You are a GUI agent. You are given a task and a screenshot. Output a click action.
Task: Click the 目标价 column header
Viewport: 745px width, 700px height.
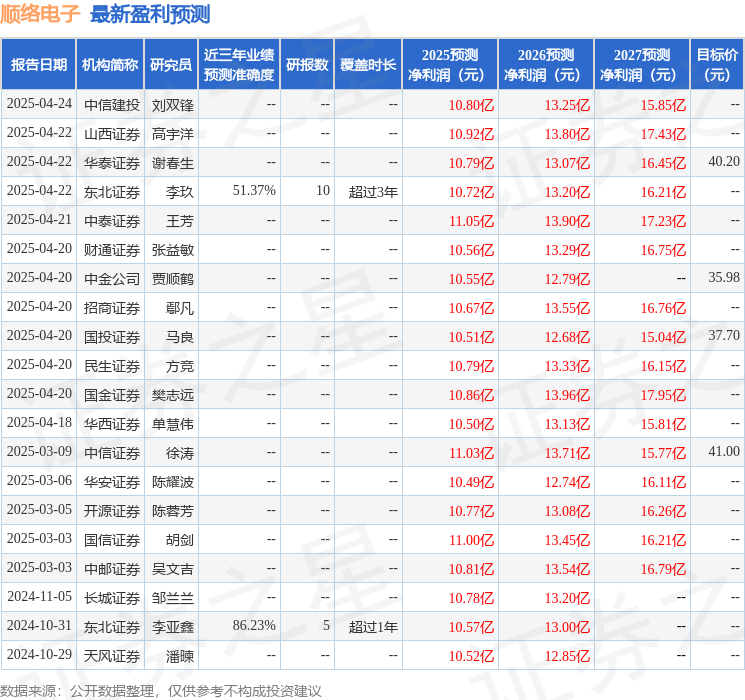(x=717, y=65)
